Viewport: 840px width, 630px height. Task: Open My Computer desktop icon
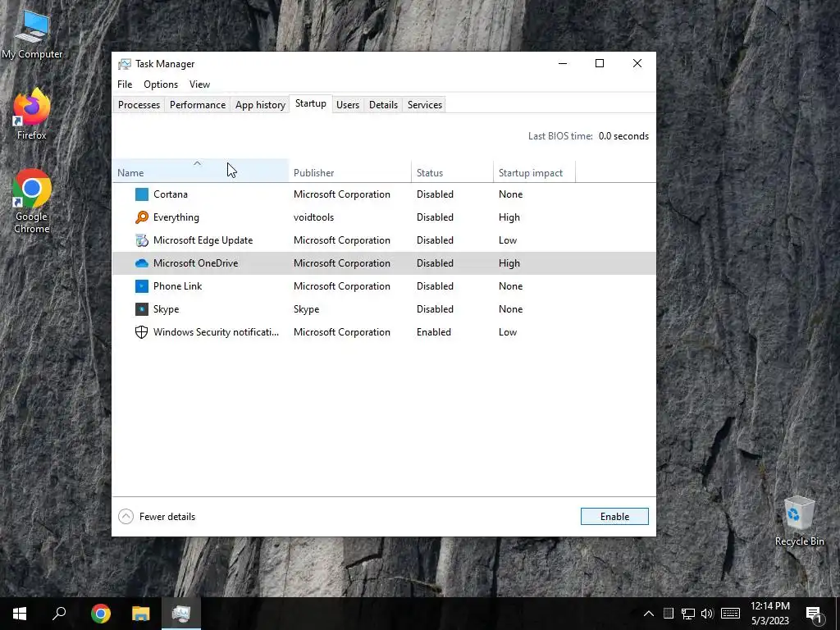click(32, 33)
